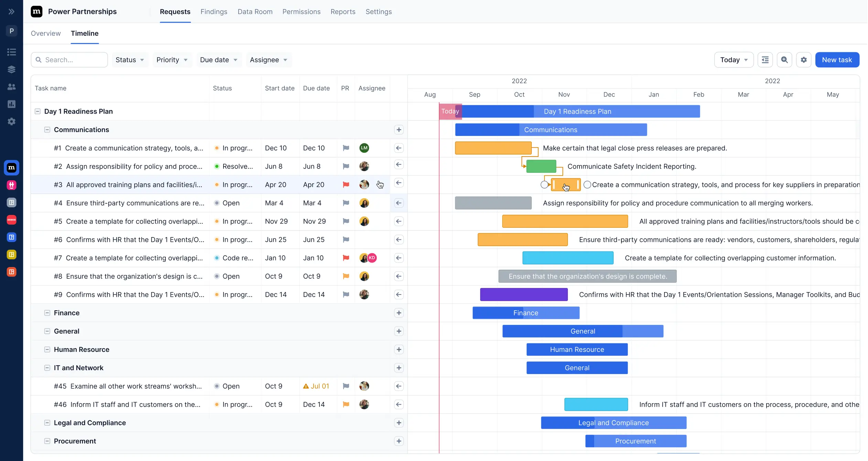This screenshot has width=868, height=461.
Task: Collapse the Communications section
Action: (47, 130)
